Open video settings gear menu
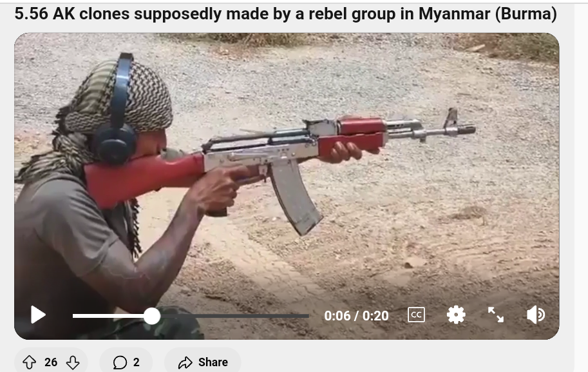588x372 pixels. (x=456, y=315)
